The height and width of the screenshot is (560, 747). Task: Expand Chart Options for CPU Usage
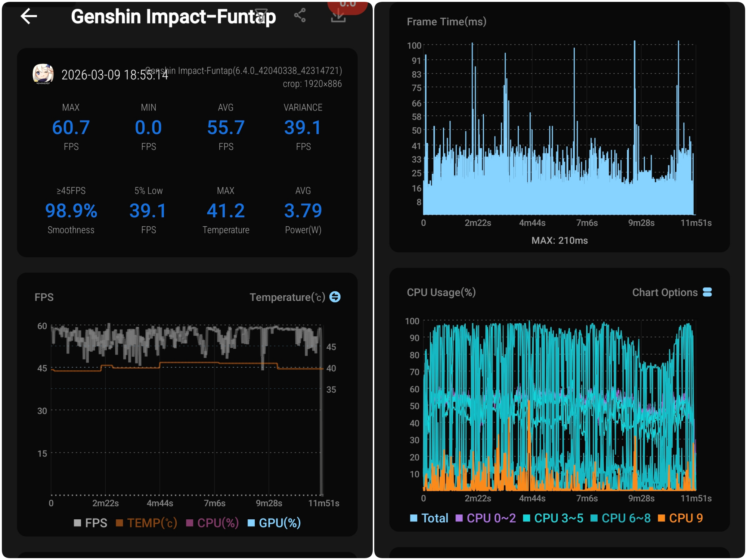pyautogui.click(x=664, y=292)
